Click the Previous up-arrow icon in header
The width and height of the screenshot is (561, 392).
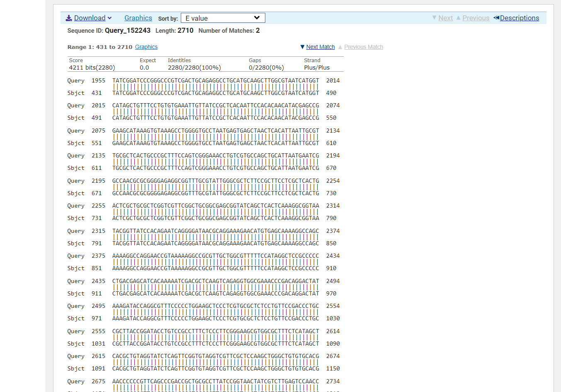458,18
